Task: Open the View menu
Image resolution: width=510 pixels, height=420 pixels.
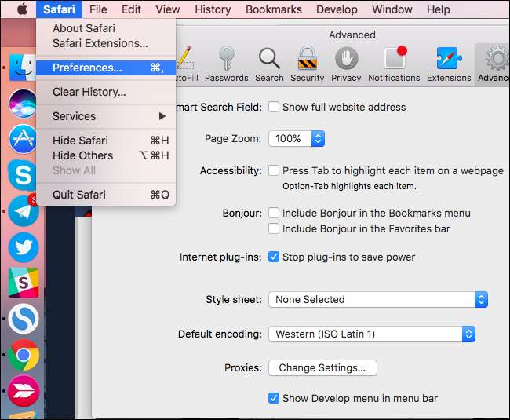Action: [x=167, y=9]
